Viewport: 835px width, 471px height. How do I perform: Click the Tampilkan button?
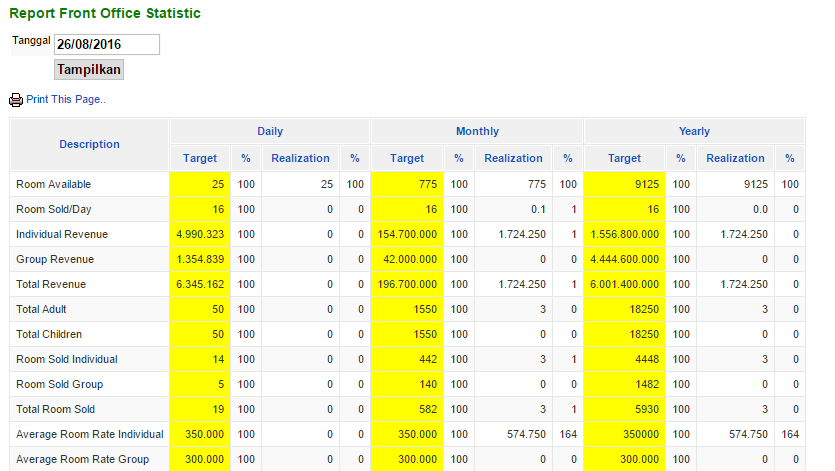pos(89,70)
